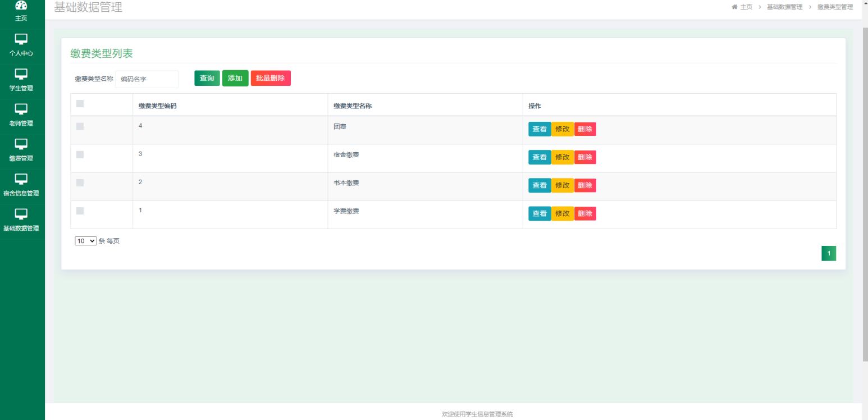The image size is (868, 420).
Task: Click the 基础数据管理 page title
Action: pyautogui.click(x=88, y=7)
